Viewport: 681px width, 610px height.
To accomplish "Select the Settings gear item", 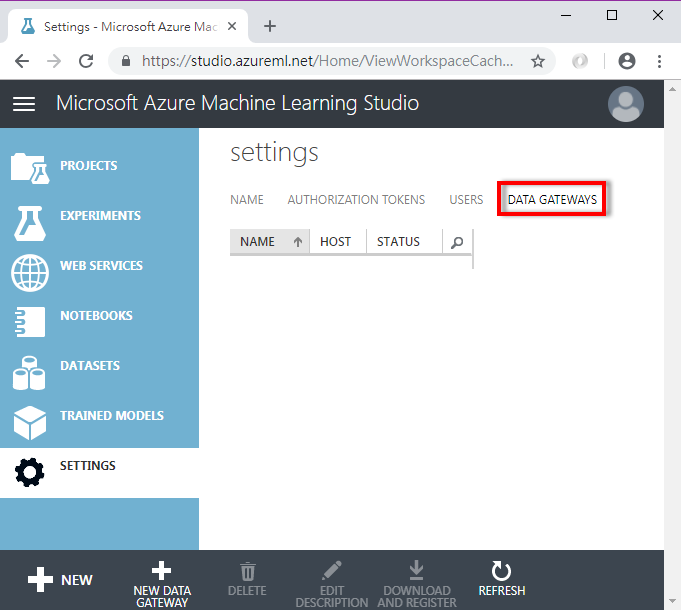I will (99, 473).
